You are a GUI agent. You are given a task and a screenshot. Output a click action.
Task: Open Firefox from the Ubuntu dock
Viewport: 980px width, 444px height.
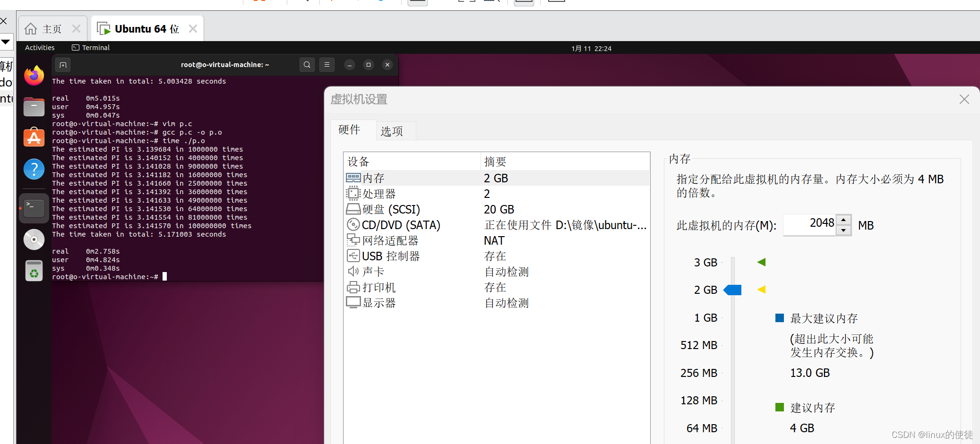(x=34, y=76)
